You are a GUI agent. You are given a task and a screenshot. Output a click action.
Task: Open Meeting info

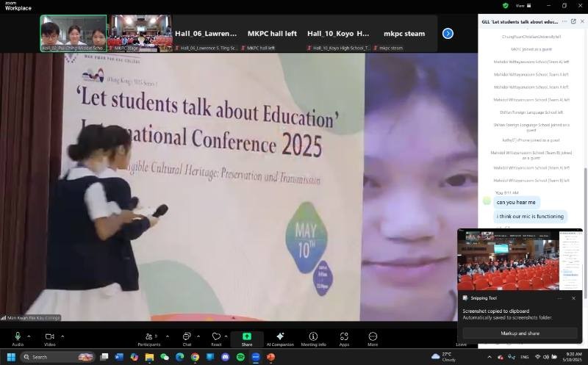pyautogui.click(x=314, y=339)
